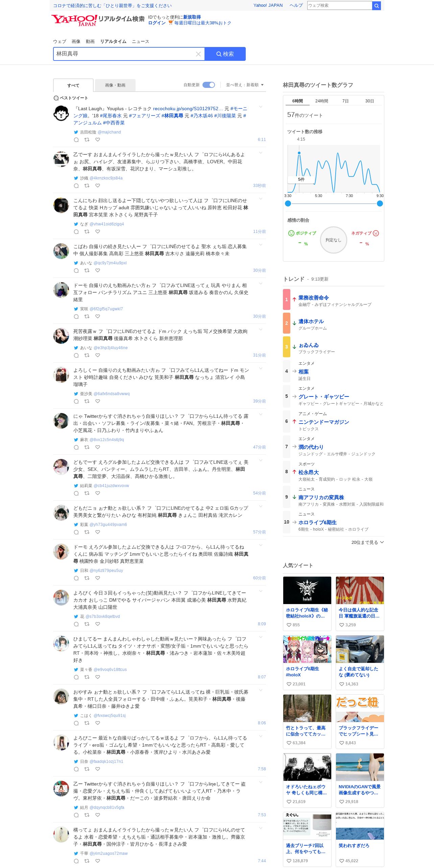Viewport: 434px width, 868px height.
Task: Like the tweet by こはく @fvxswcj5qu91sj
Action: [98, 723]
